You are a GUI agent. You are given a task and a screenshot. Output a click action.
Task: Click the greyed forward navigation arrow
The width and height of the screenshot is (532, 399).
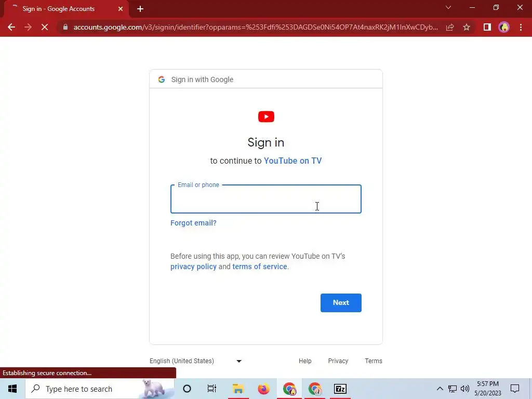pos(28,27)
